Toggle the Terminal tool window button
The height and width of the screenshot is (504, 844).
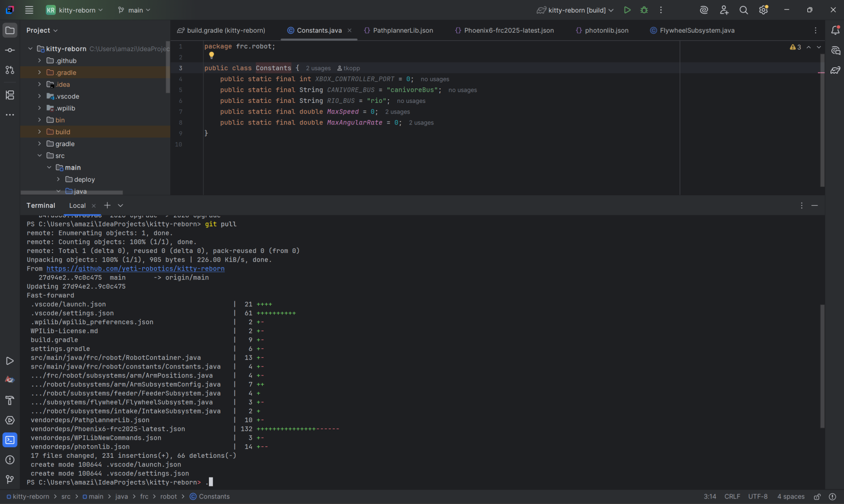(10, 440)
